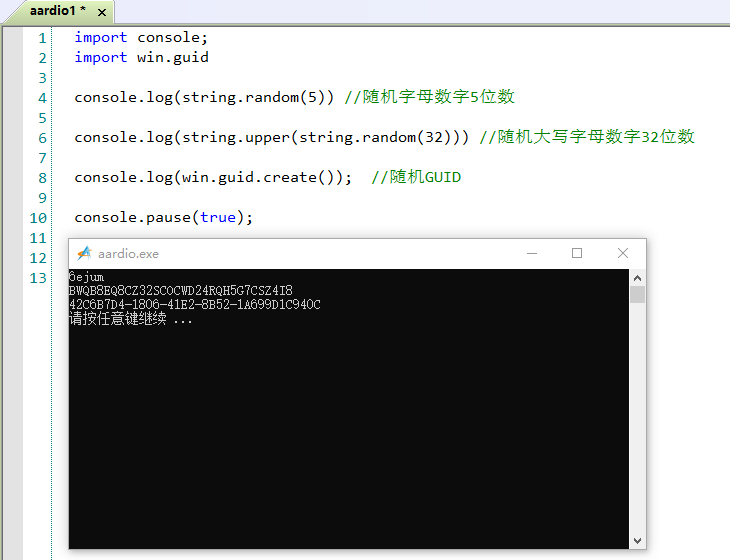Click the console scrollbar up arrow
Viewport: 730px width, 560px height.
coord(637,278)
